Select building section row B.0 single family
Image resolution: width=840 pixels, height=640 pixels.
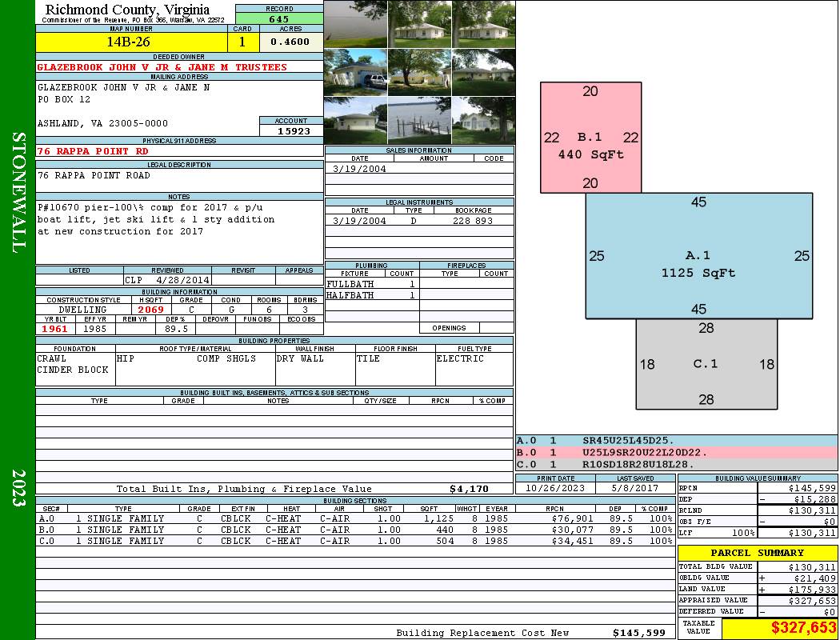pyautogui.click(x=355, y=530)
